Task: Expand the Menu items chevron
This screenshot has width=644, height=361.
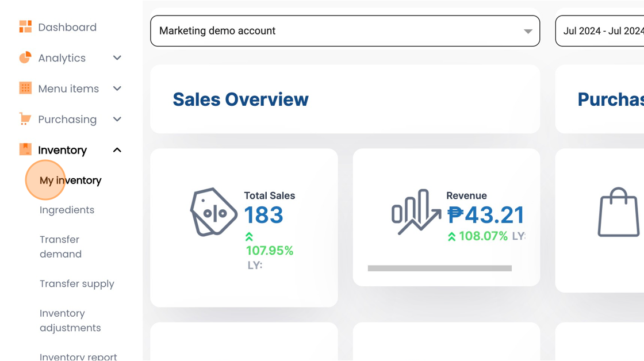Action: coord(117,89)
